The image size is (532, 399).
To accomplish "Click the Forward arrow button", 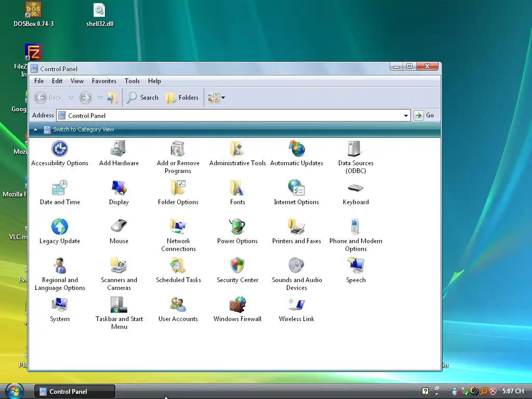I will pos(86,98).
